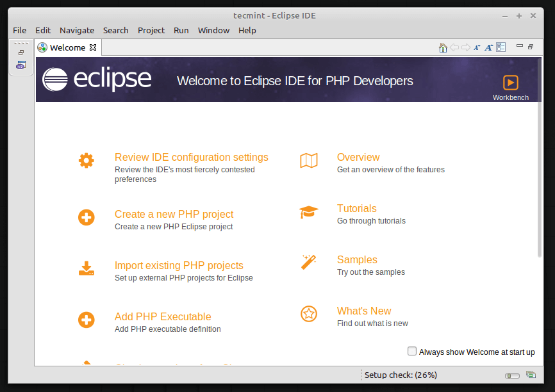Click the Reduce font size icon
This screenshot has height=392, width=555.
(477, 47)
